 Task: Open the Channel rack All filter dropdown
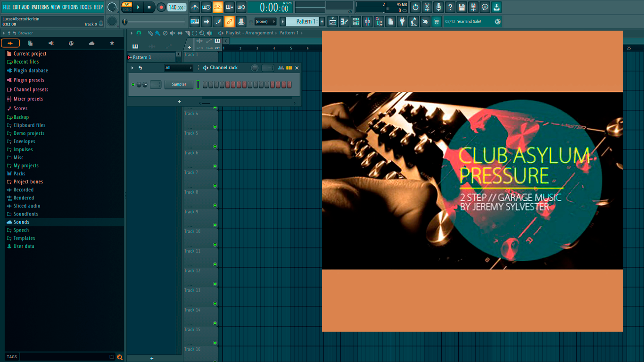(179, 68)
